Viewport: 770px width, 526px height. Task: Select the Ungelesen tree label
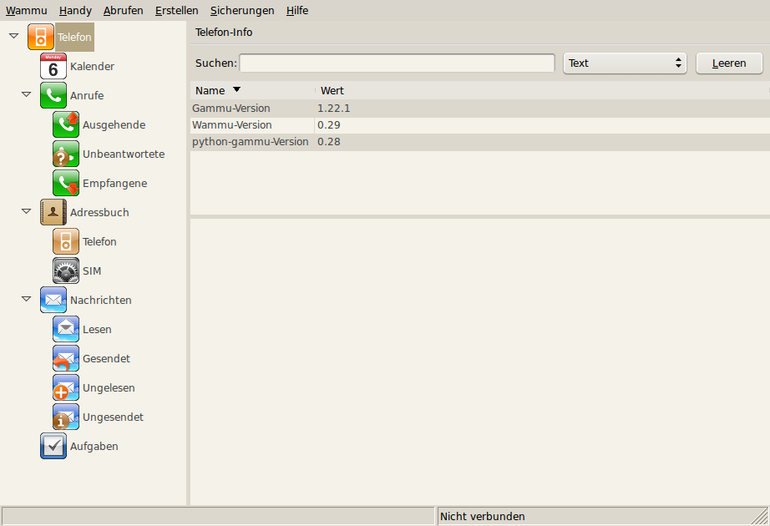click(x=109, y=388)
